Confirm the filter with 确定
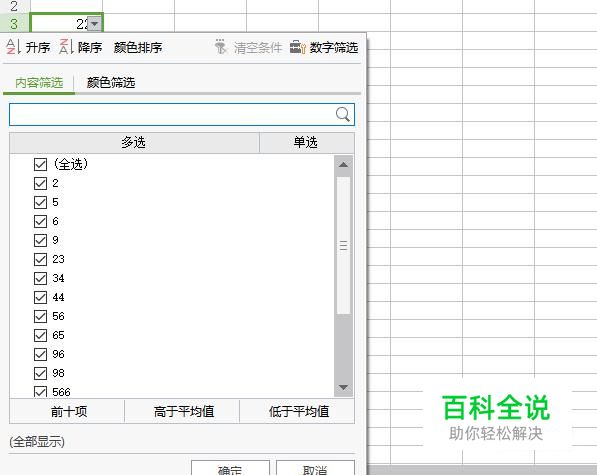Image resolution: width=597 pixels, height=475 pixels. pyautogui.click(x=230, y=468)
